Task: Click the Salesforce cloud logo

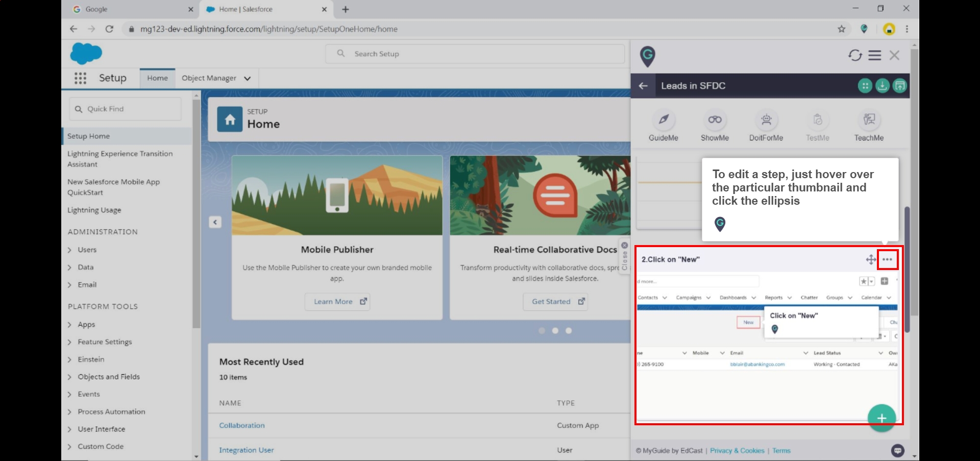Action: pyautogui.click(x=86, y=54)
